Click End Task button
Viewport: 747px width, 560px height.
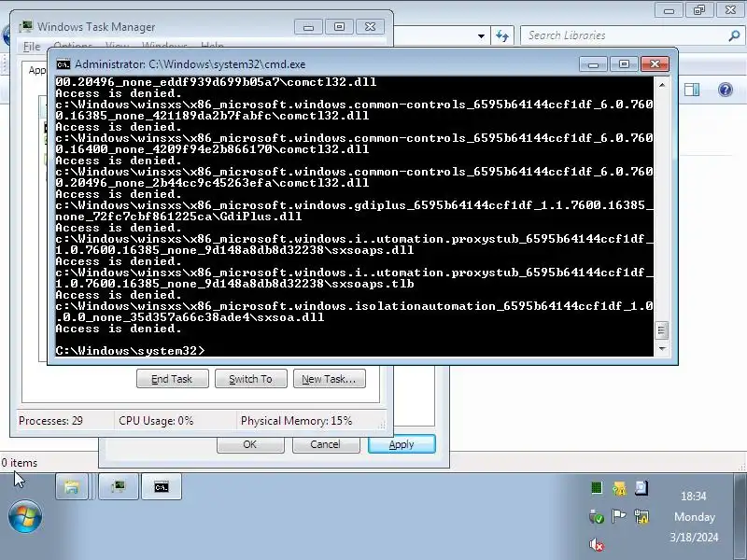coord(173,379)
